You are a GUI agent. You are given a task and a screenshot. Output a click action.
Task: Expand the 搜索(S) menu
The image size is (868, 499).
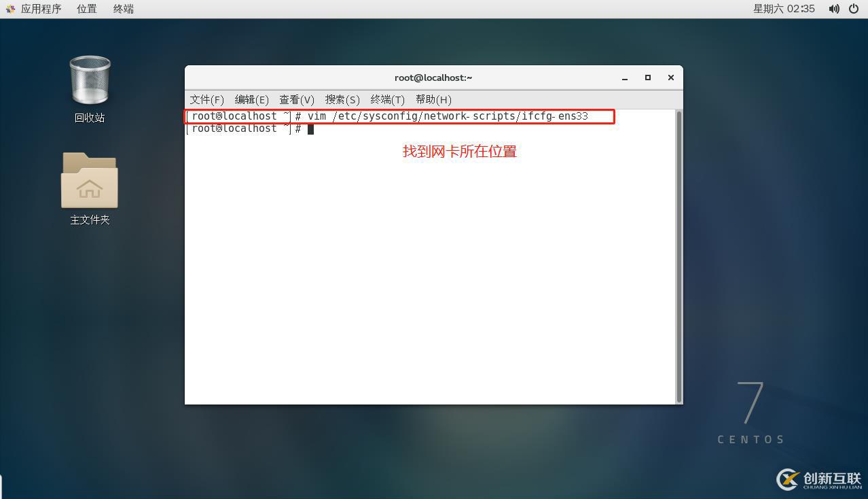pos(342,99)
